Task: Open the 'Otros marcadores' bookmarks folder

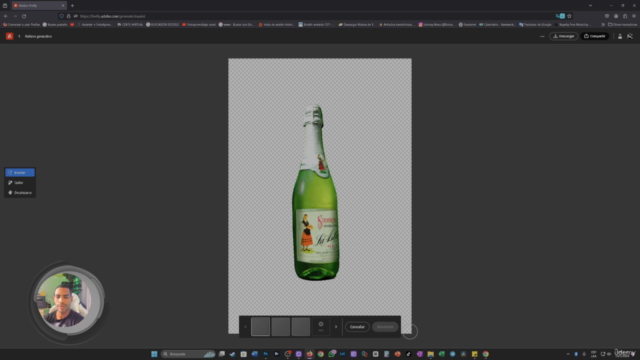Action: coord(622,24)
